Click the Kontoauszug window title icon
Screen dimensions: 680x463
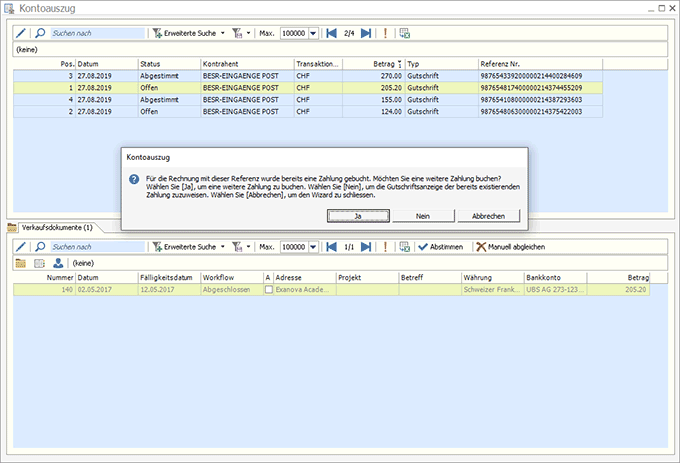9,8
